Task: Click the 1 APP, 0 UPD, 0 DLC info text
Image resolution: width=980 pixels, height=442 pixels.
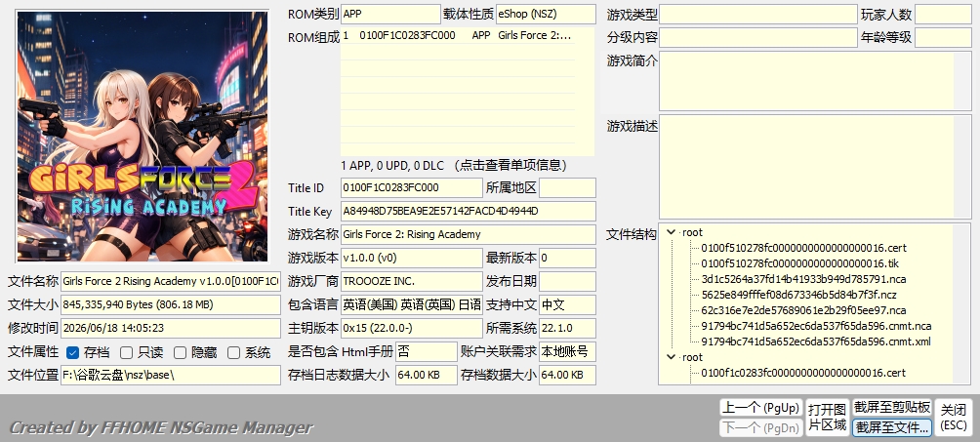Action: [x=455, y=166]
